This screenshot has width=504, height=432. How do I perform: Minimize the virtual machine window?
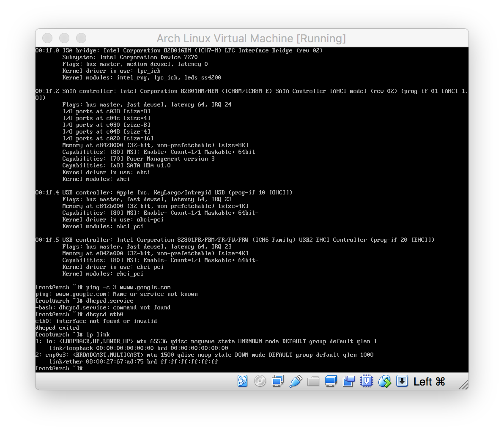point(64,38)
